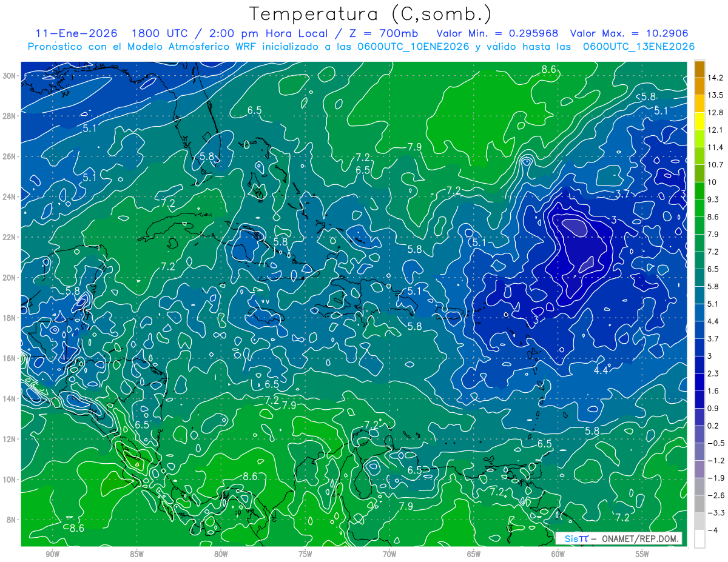Viewport: 728px width, 562px height.
Task: Click the longitude axis label "80W"
Action: pyautogui.click(x=221, y=555)
